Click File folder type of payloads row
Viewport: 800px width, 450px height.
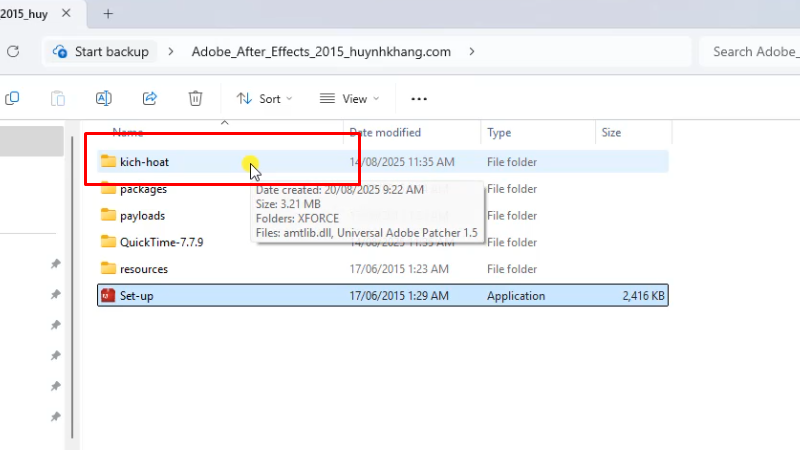click(x=512, y=215)
